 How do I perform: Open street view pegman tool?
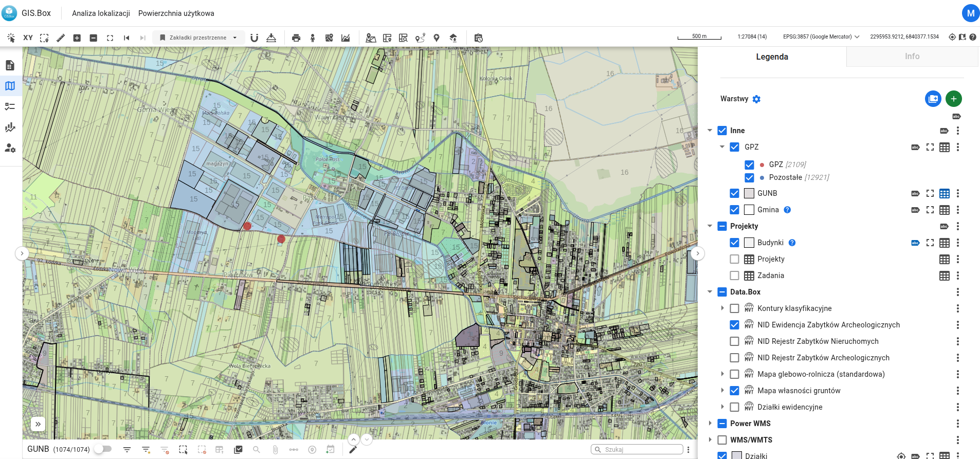tap(313, 38)
